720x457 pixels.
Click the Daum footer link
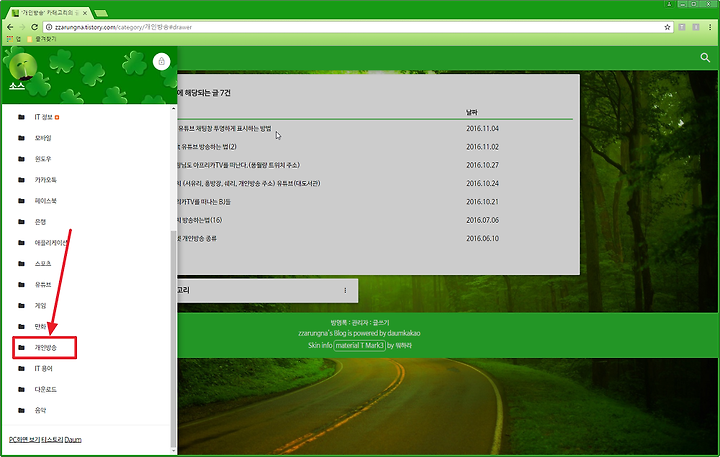[73, 440]
